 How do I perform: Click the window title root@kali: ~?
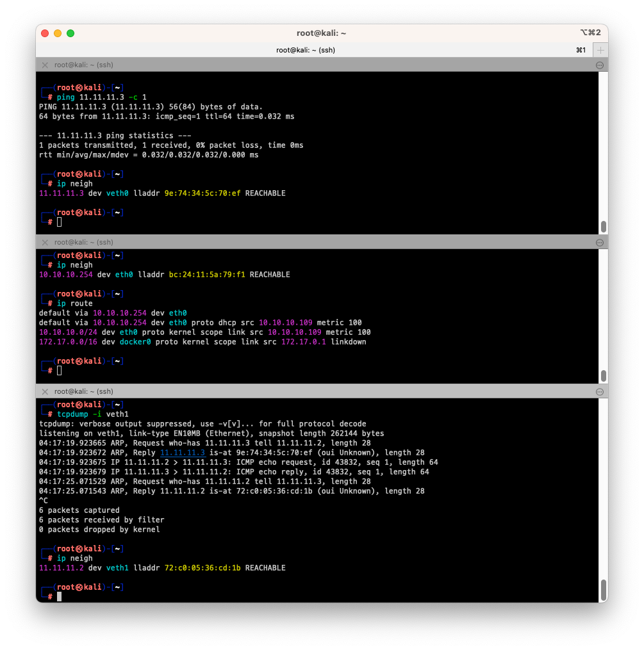(322, 33)
